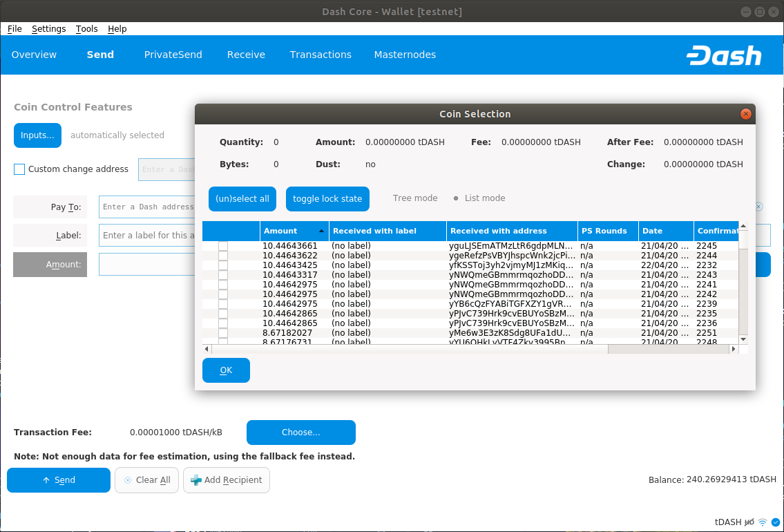This screenshot has height=532, width=784.
Task: Click the Dash logo in header
Action: 723,55
